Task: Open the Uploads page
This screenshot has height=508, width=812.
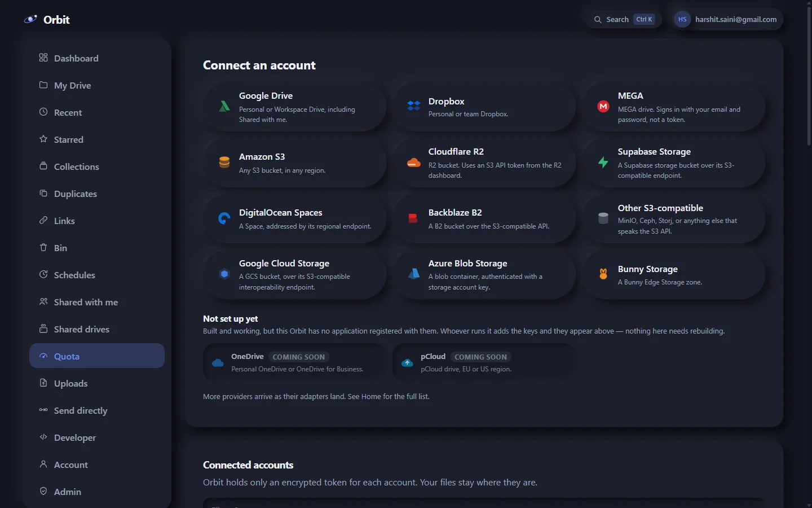Action: tap(97, 383)
